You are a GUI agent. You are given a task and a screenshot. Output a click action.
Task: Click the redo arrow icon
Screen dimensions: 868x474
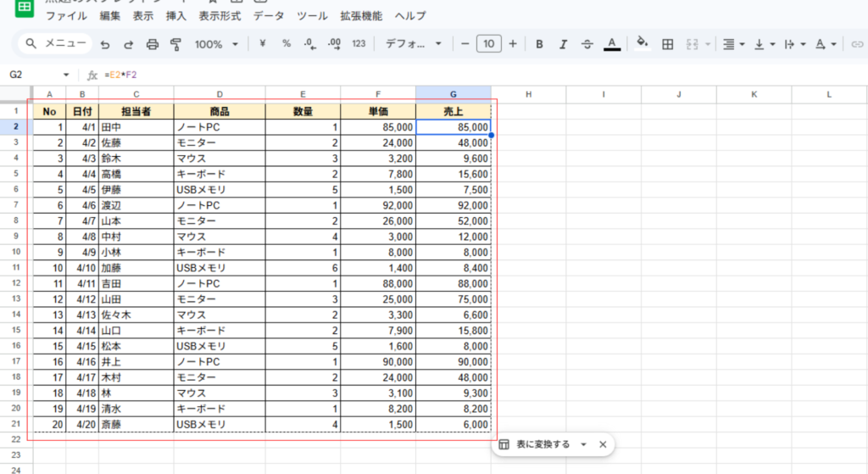[x=129, y=44]
